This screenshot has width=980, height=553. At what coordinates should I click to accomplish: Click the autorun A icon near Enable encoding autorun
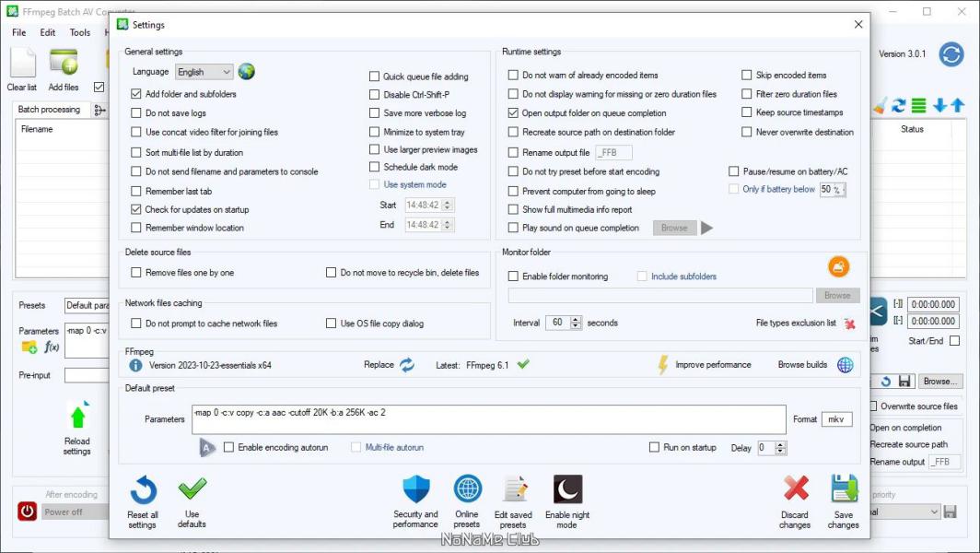coord(207,447)
